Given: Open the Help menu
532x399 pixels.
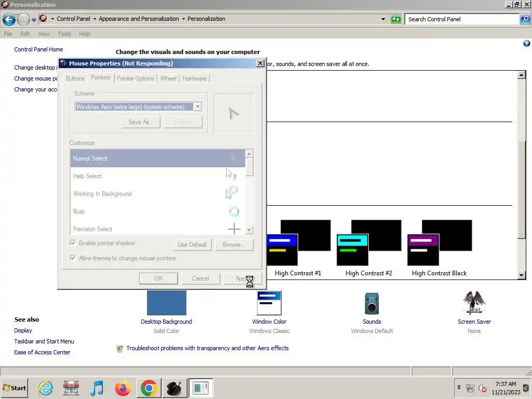Looking at the screenshot, I should click(85, 34).
